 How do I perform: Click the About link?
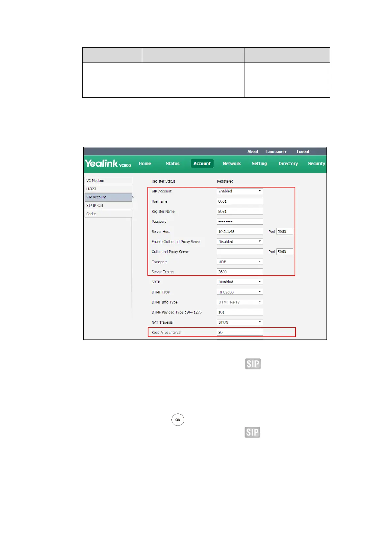click(253, 152)
